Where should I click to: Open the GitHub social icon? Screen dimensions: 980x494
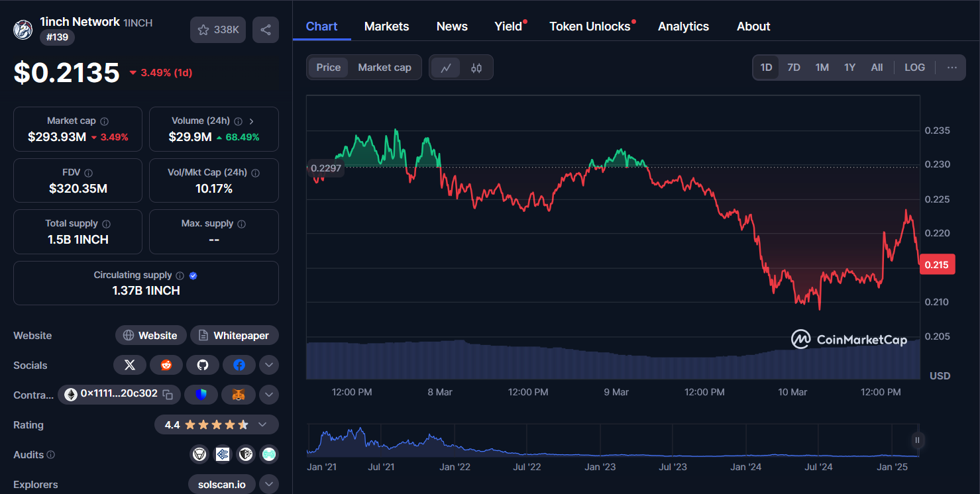click(x=203, y=365)
